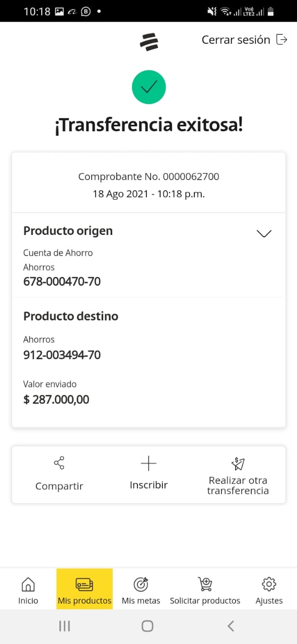Tap the Mis metas target icon

141,584
